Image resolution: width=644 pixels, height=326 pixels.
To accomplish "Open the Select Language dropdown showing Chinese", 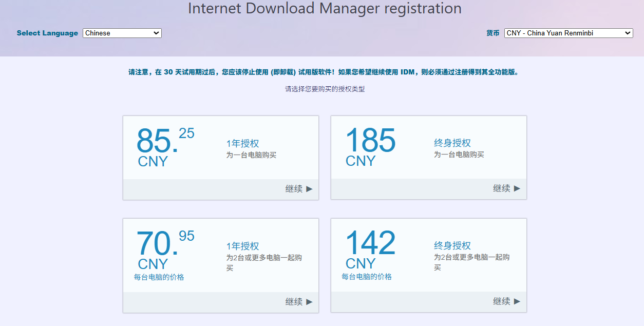I will 122,33.
